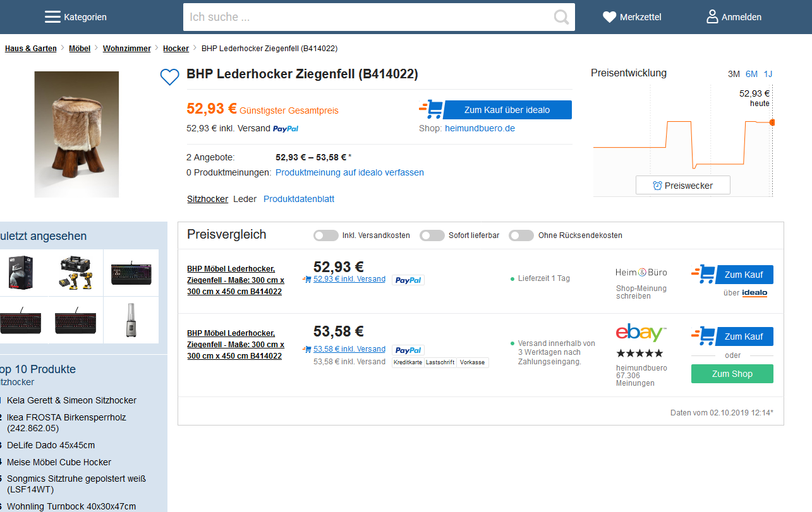Image resolution: width=812 pixels, height=512 pixels.
Task: Click the orange price chart endpoint marker
Action: pyautogui.click(x=772, y=122)
